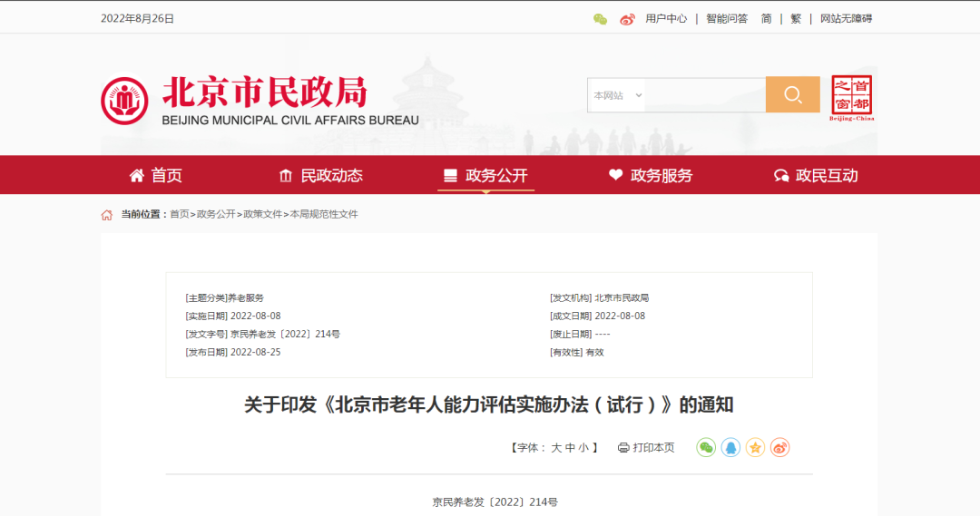980x516 pixels.
Task: Click the orange search magnifier button
Action: coord(792,95)
